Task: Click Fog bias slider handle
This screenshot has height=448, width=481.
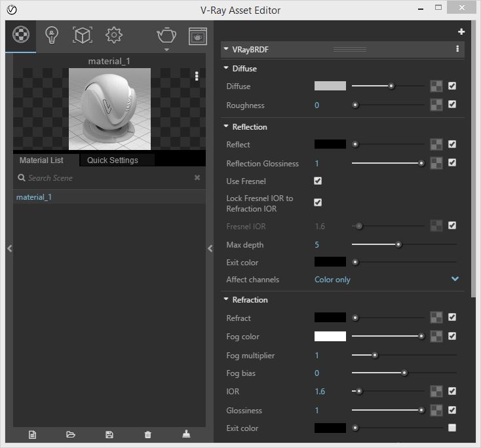Action: coord(404,373)
